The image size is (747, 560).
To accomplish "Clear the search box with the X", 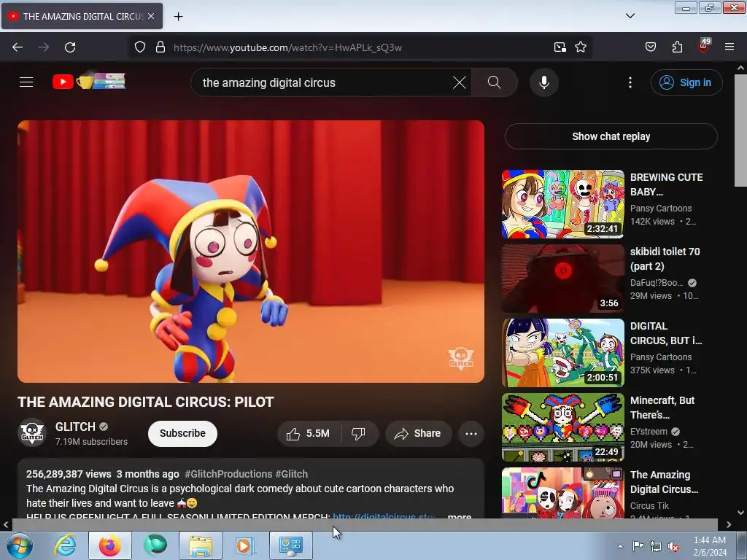I will click(460, 82).
